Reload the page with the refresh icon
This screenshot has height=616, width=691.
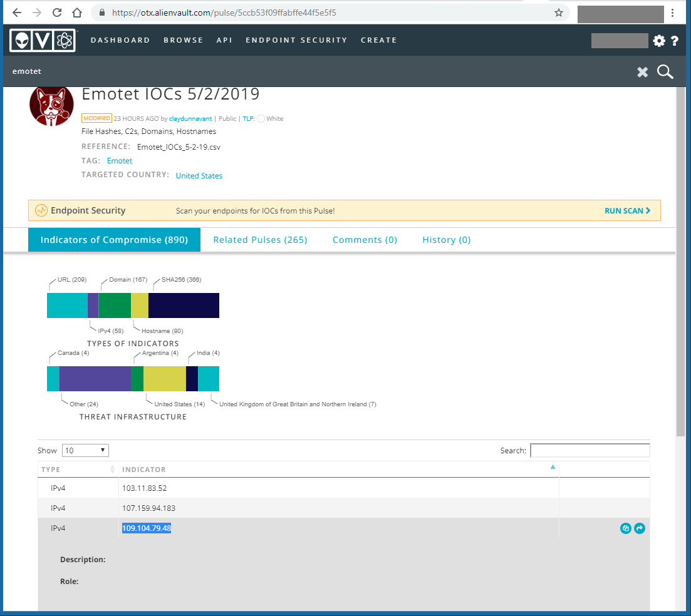57,13
